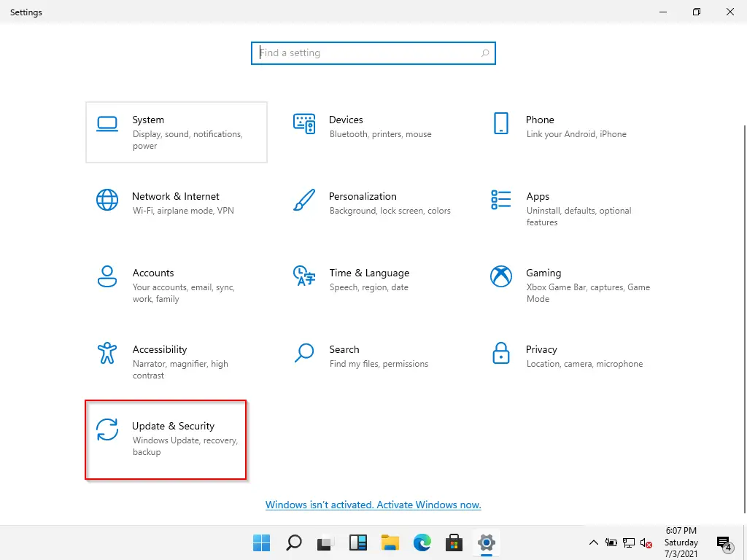747x560 pixels.
Task: Open the Accounts person icon
Action: 107,276
